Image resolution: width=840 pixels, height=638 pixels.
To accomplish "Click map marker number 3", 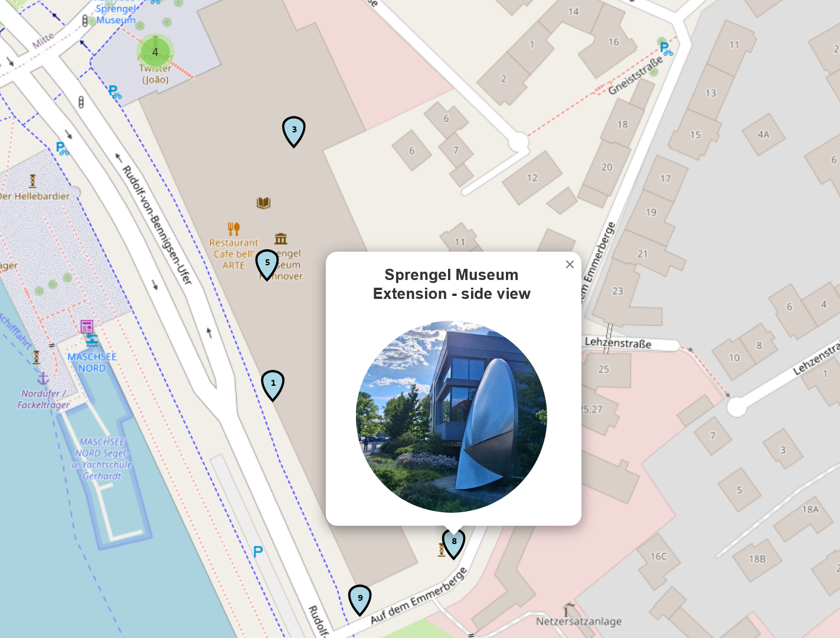I will point(294,131).
